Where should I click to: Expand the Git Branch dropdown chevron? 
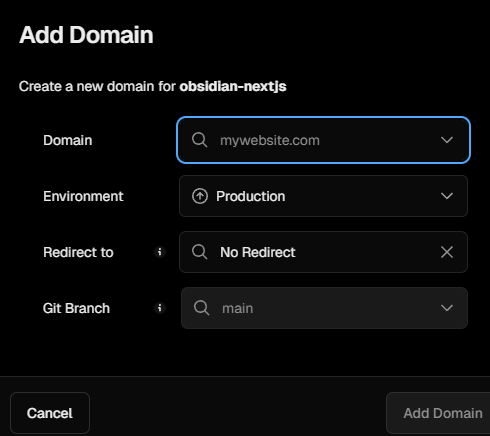(x=447, y=308)
